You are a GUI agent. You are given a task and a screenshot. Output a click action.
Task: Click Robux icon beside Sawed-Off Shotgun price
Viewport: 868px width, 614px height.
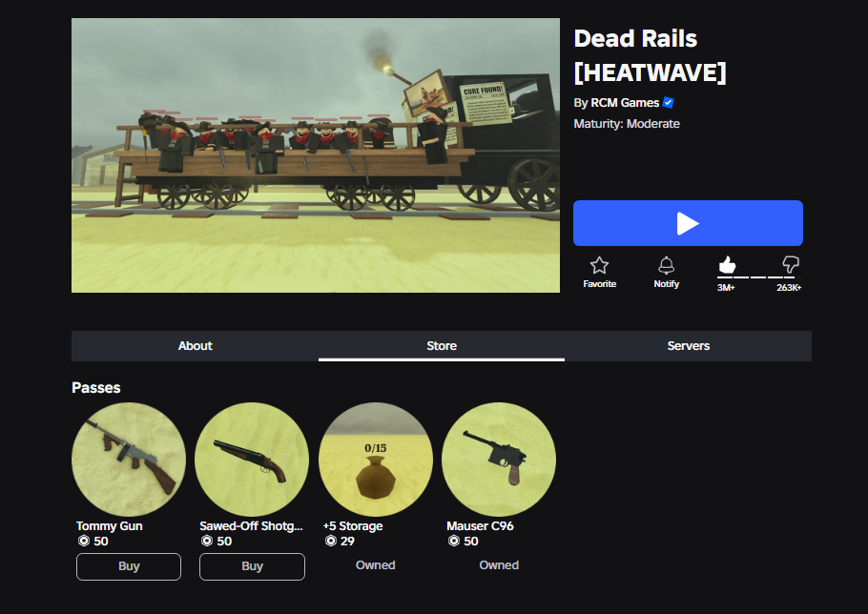tap(207, 541)
